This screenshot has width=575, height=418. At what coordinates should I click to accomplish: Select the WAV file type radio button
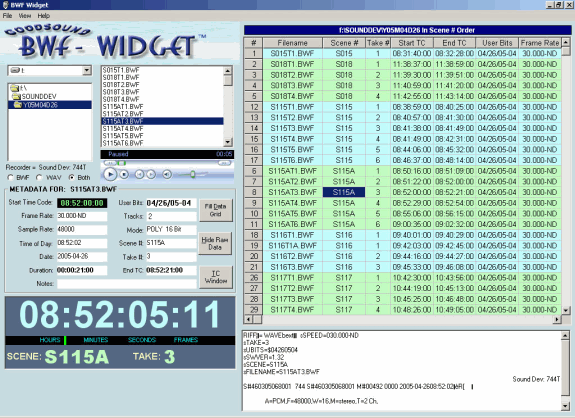tap(39, 177)
